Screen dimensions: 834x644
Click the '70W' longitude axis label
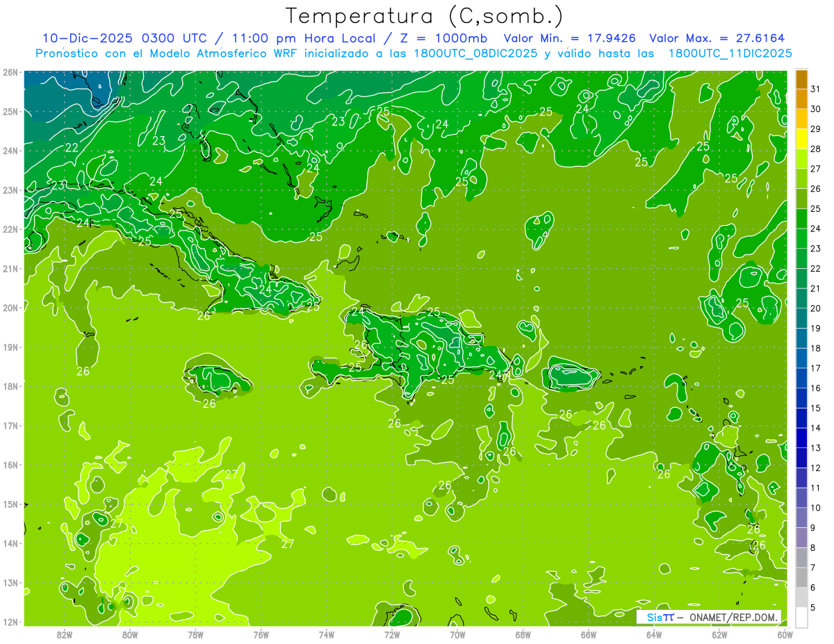pos(457,634)
